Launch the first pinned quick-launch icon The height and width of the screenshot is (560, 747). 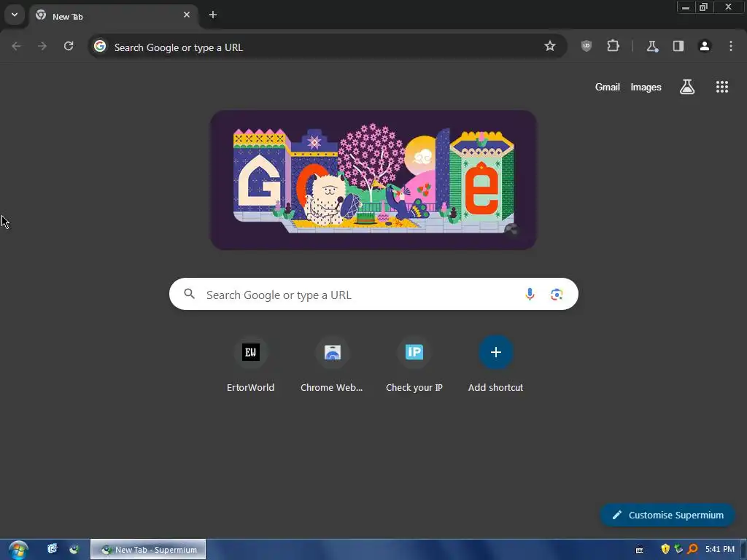coord(53,549)
